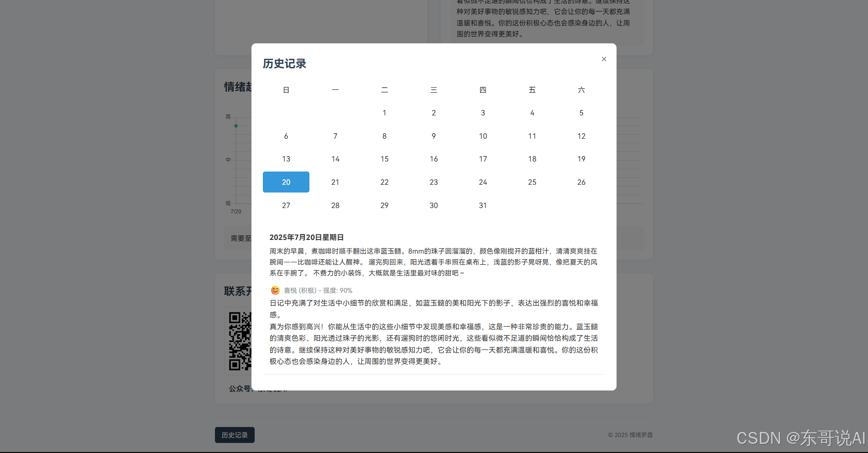Click the 日 weekday header
This screenshot has width=868, height=453.
click(286, 90)
